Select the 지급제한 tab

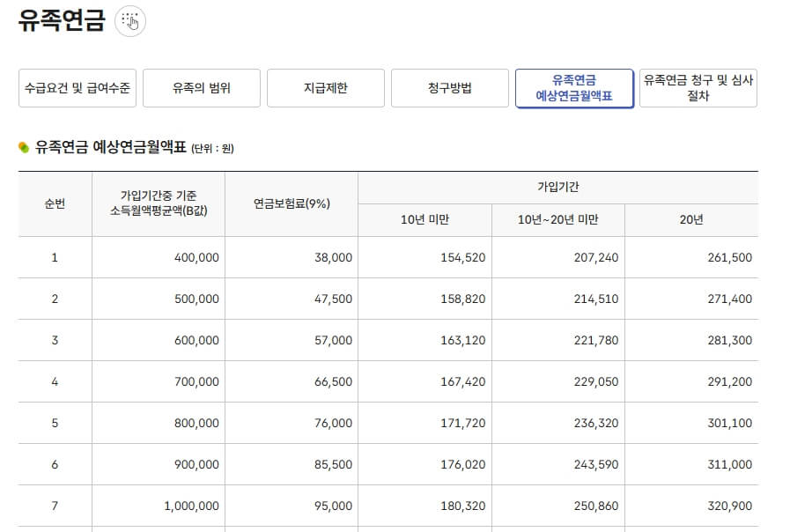(x=325, y=88)
